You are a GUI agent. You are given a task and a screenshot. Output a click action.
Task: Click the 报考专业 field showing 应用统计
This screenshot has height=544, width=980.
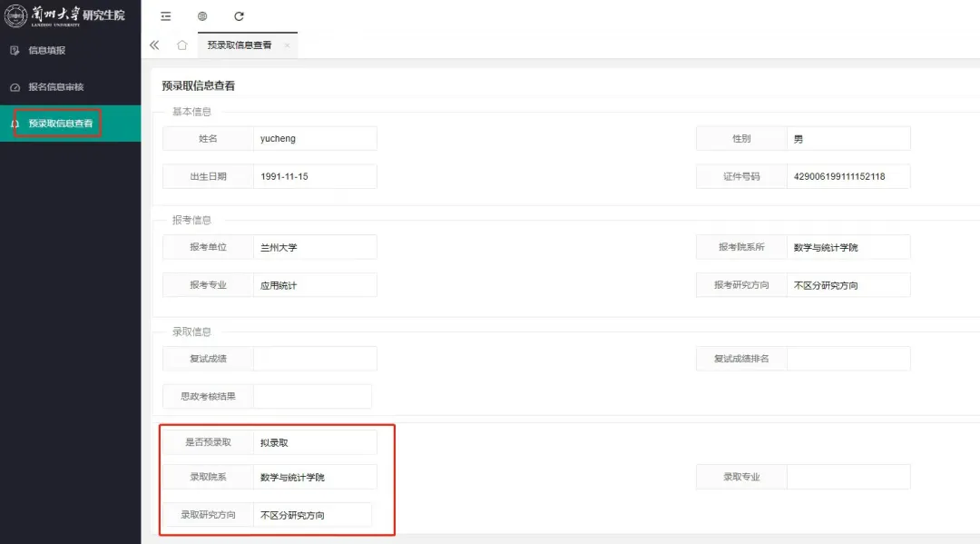click(x=314, y=285)
